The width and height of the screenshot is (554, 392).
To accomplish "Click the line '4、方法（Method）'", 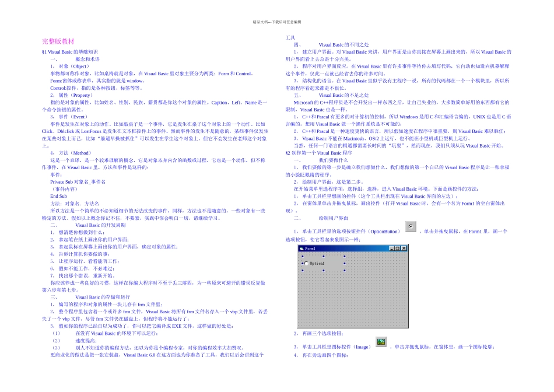I will [71, 153].
